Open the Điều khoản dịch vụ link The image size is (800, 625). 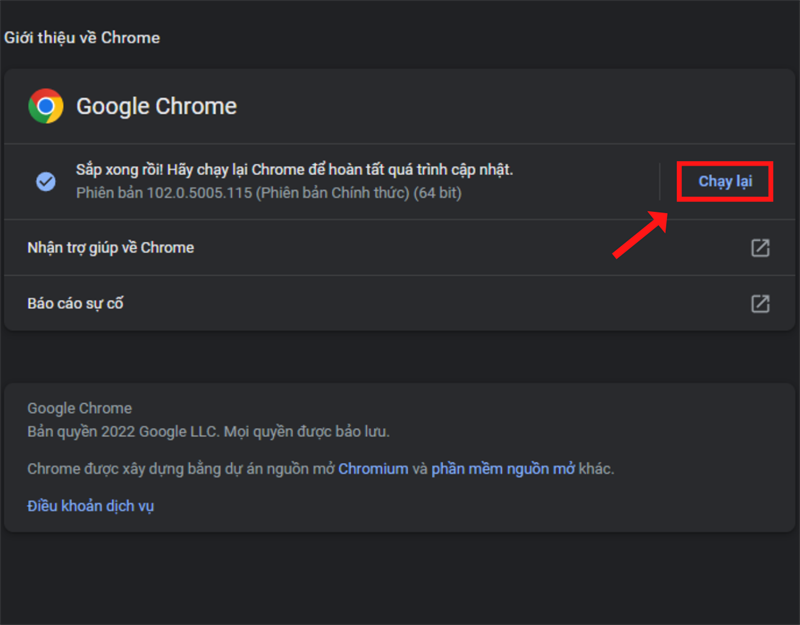[90, 506]
